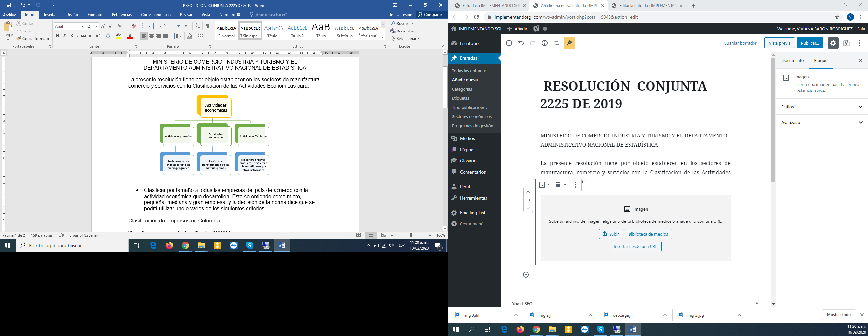Open block navigation list icon
Viewport: 868px width, 336px height.
tap(556, 43)
